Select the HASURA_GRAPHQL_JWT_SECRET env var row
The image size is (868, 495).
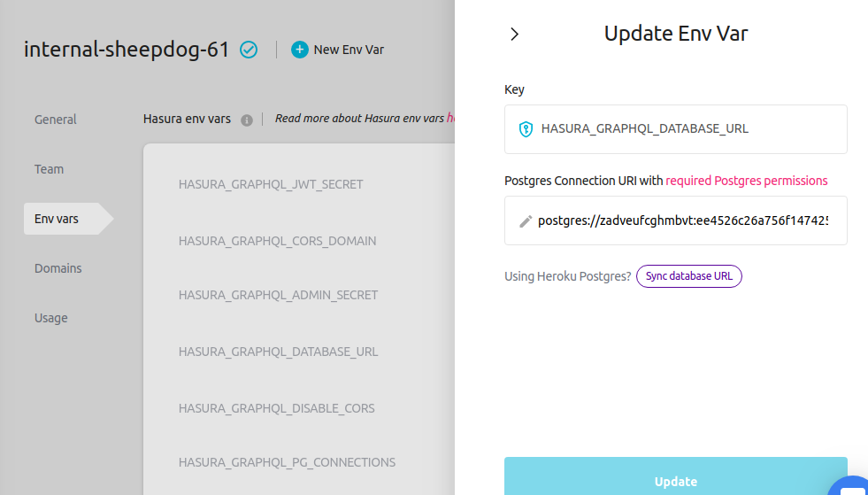coord(271,184)
